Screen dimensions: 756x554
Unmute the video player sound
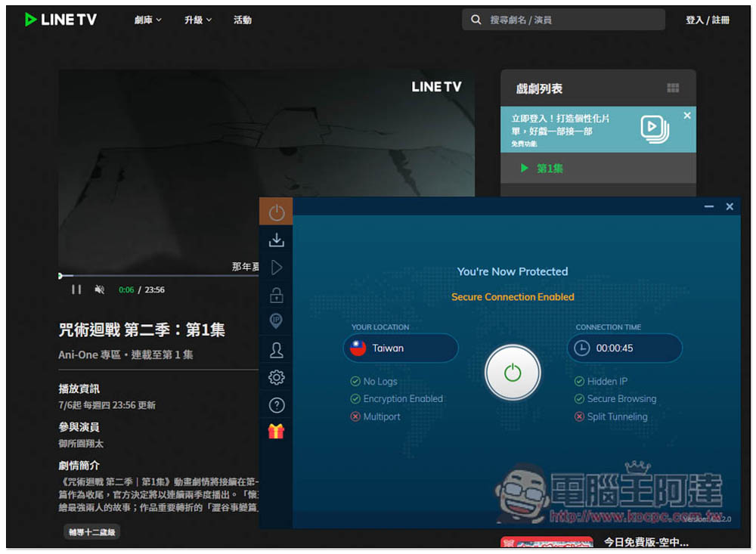[x=99, y=289]
